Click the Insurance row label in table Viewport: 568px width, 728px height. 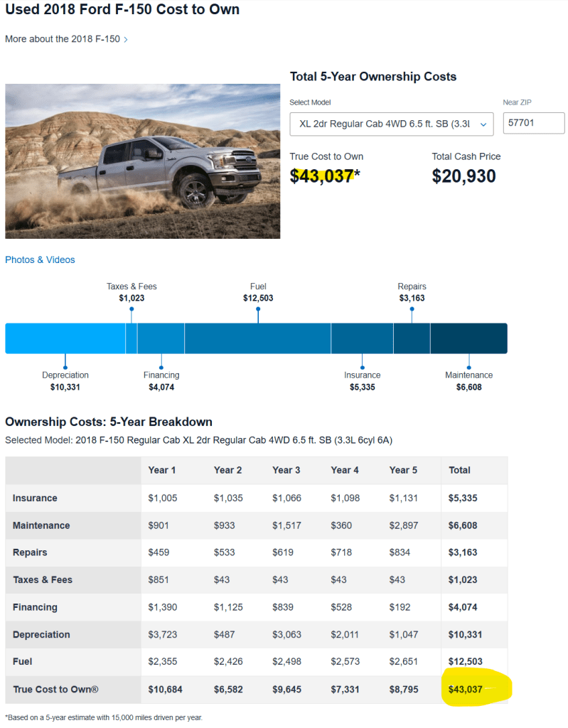coord(35,498)
